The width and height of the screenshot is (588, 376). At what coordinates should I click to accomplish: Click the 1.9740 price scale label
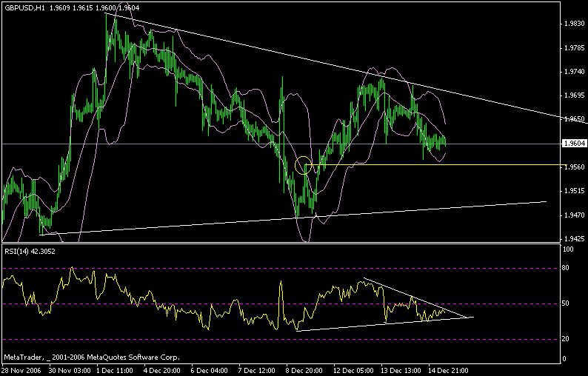point(575,72)
